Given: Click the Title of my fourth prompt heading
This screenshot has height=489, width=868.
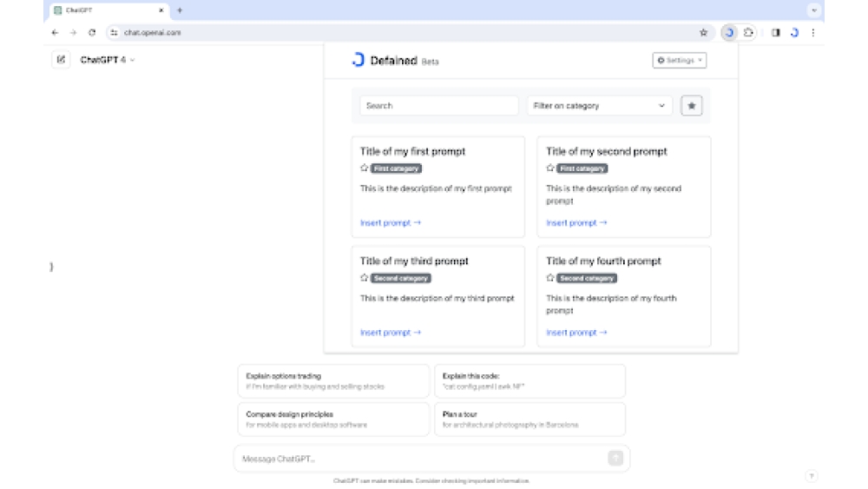Looking at the screenshot, I should pyautogui.click(x=603, y=261).
